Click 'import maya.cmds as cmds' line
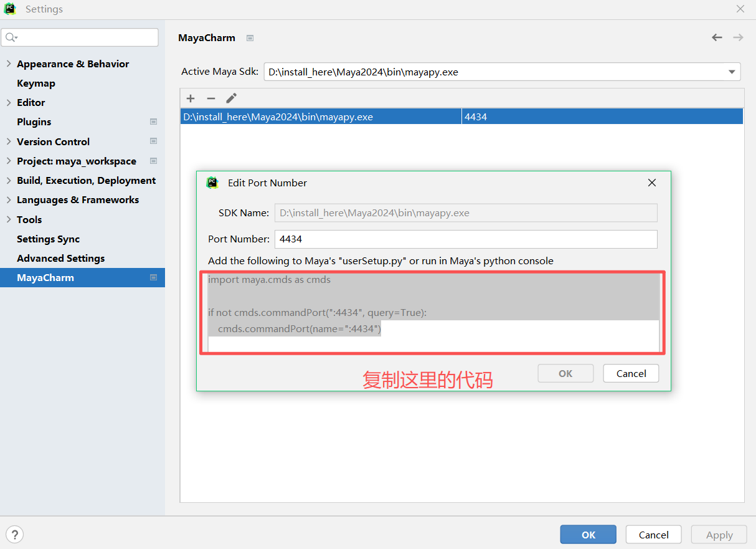 [x=269, y=280]
